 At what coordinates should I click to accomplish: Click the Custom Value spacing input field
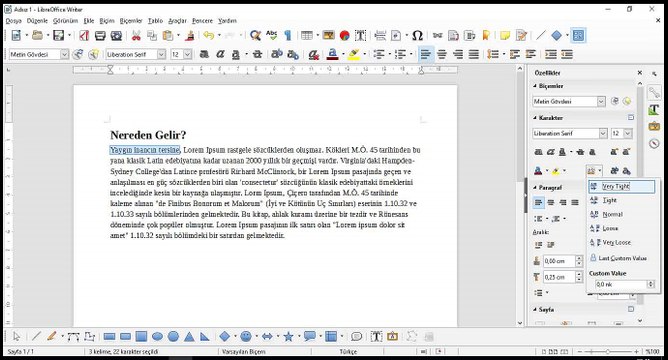click(x=621, y=284)
